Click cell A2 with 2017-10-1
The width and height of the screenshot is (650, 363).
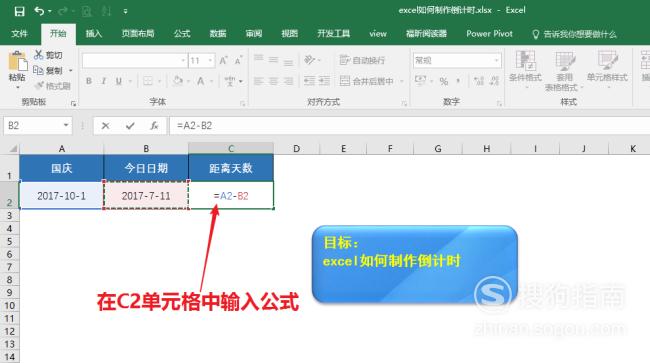pyautogui.click(x=61, y=196)
